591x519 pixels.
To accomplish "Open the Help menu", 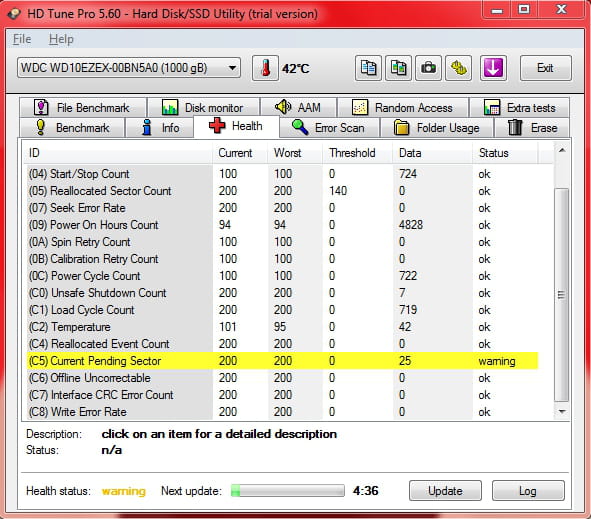I will pyautogui.click(x=61, y=39).
